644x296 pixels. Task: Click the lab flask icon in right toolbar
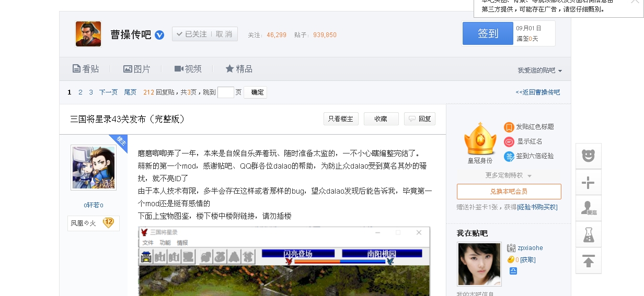click(x=589, y=234)
